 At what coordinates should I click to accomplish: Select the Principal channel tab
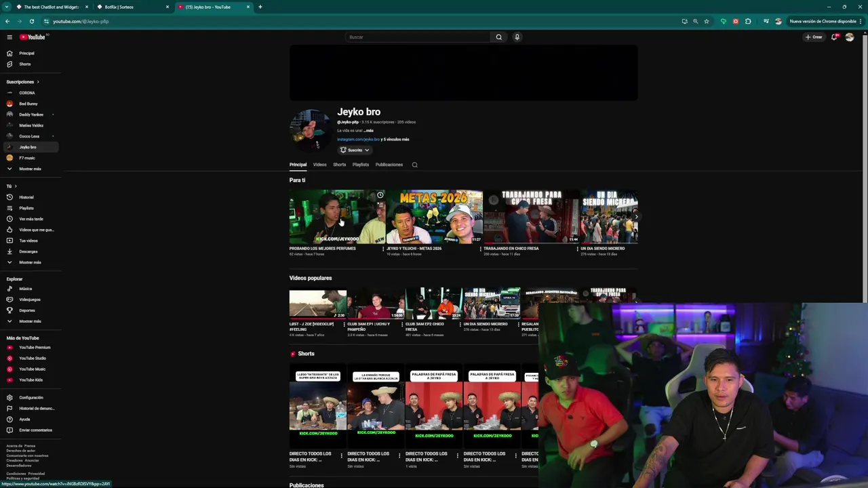(x=298, y=165)
